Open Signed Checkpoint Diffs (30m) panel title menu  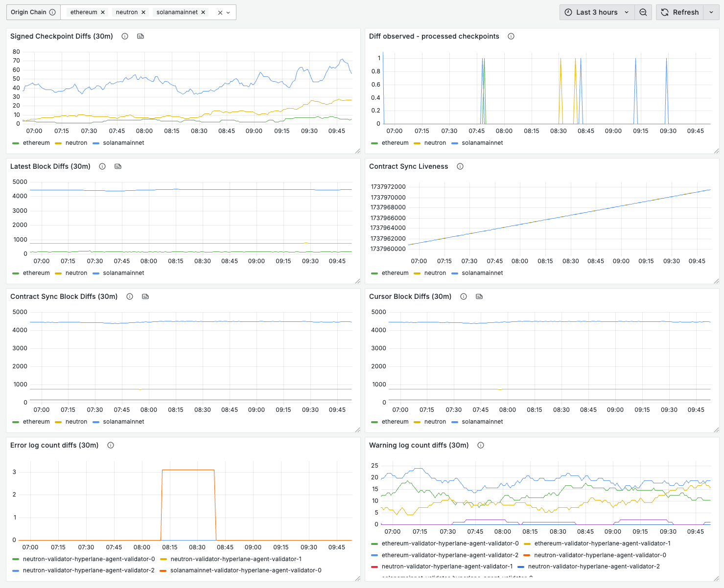point(62,36)
